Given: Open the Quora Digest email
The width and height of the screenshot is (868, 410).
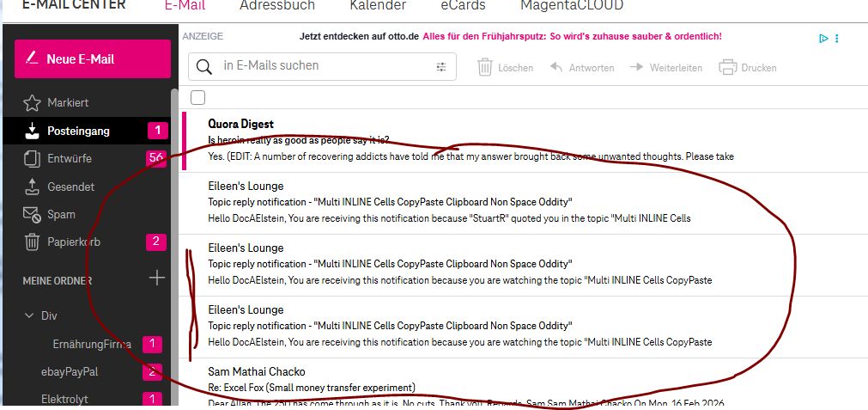Looking at the screenshot, I should tap(524, 140).
